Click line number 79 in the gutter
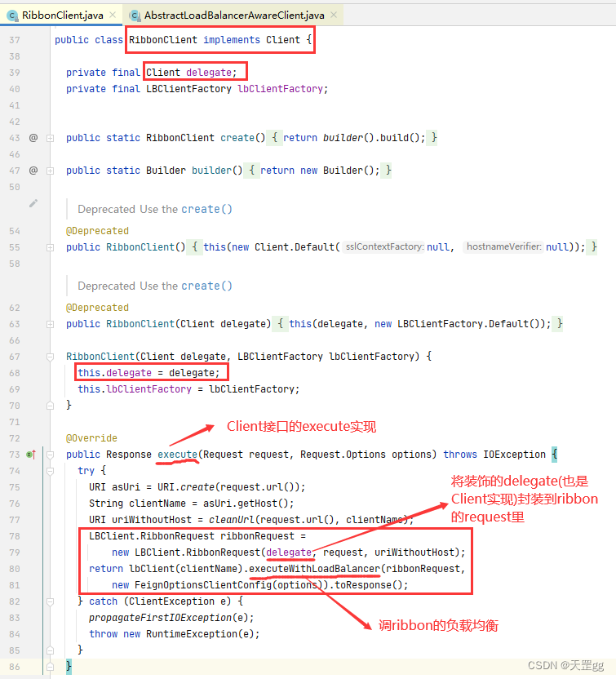Viewport: 616px width, 679px height. coord(15,553)
